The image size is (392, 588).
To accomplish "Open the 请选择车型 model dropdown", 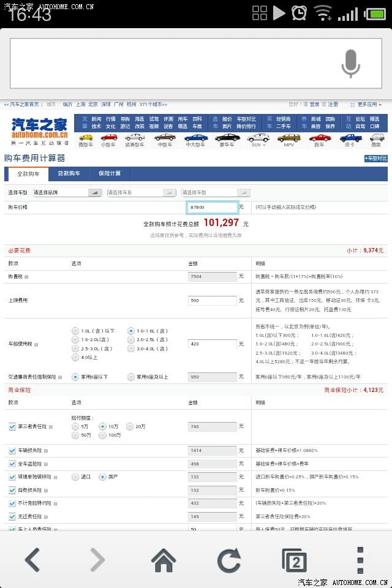I will (216, 193).
